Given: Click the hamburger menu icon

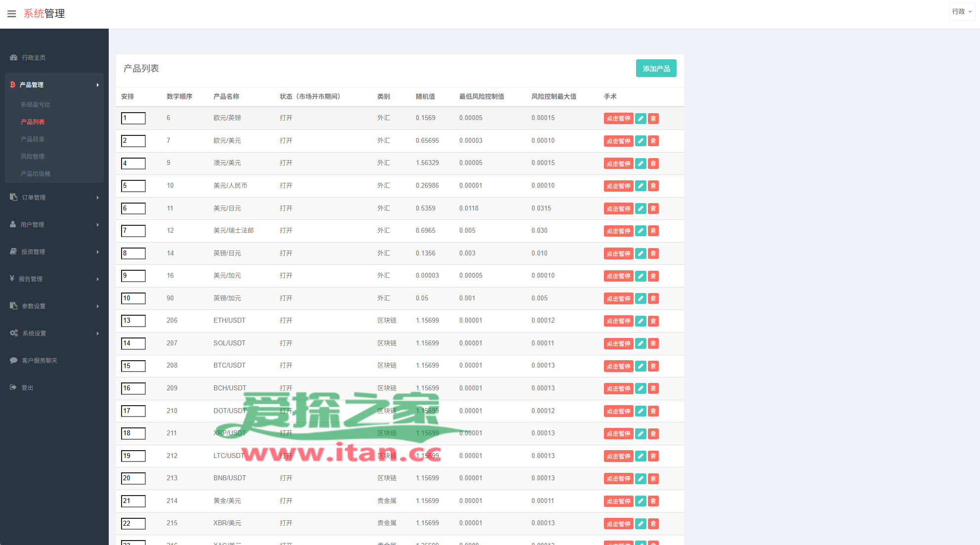Looking at the screenshot, I should tap(11, 14).
